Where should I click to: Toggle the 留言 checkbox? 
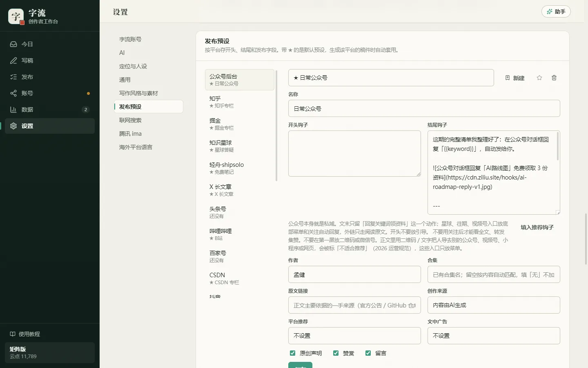pyautogui.click(x=368, y=353)
